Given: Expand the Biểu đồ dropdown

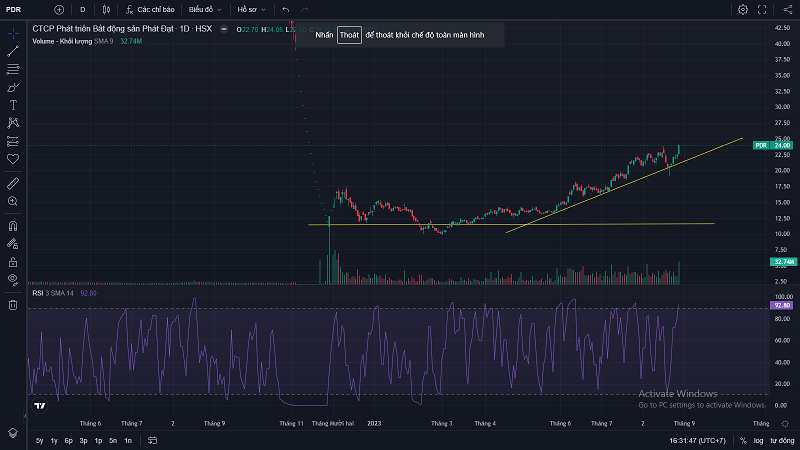Looking at the screenshot, I should (x=203, y=9).
